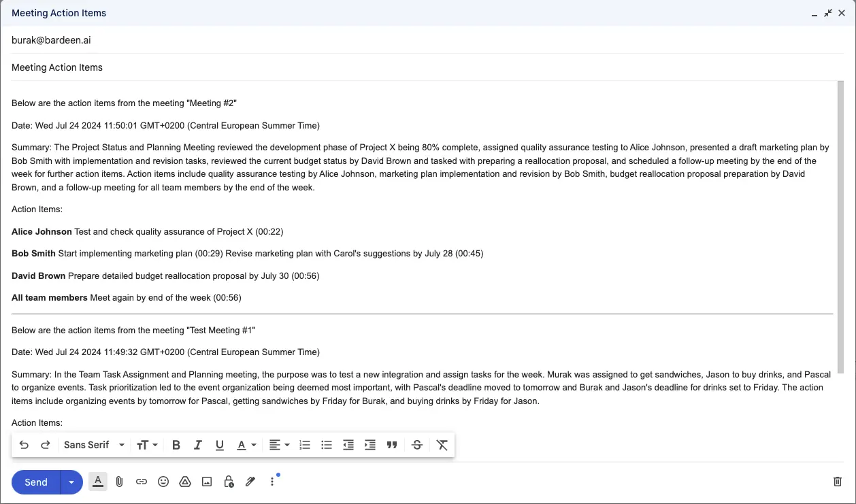The height and width of the screenshot is (504, 856).
Task: Open the text color picker
Action: [x=246, y=445]
